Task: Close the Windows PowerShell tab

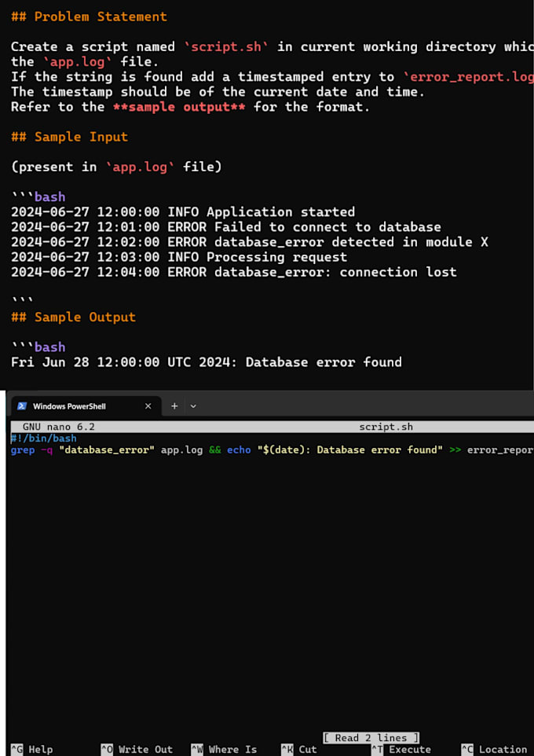Action: coord(148,406)
